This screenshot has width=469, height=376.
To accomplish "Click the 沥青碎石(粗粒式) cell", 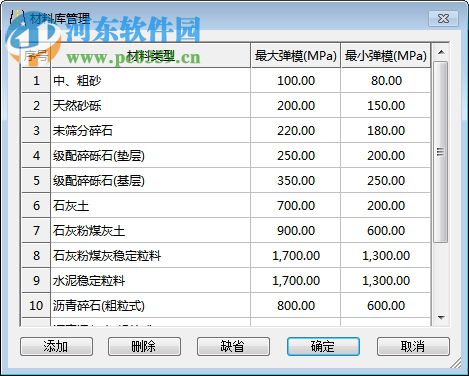I will point(150,306).
